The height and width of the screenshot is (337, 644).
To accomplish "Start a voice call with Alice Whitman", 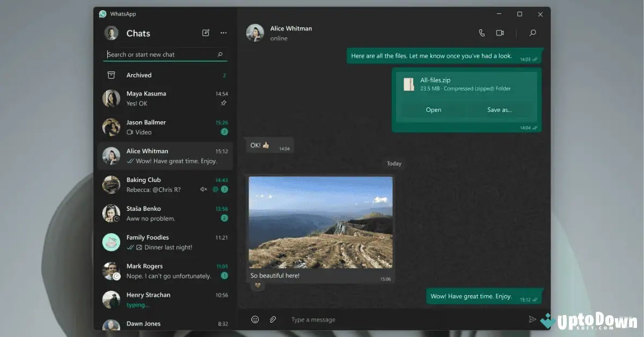I will [x=481, y=33].
